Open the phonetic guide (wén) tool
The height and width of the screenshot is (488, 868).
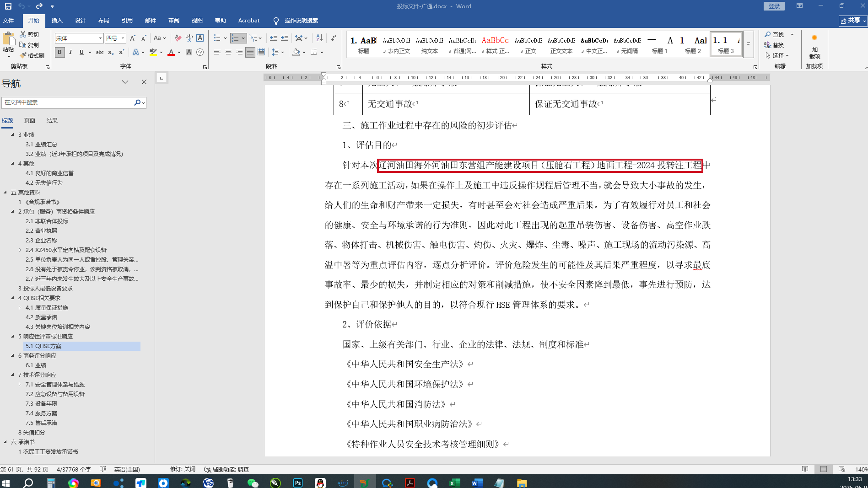(189, 38)
